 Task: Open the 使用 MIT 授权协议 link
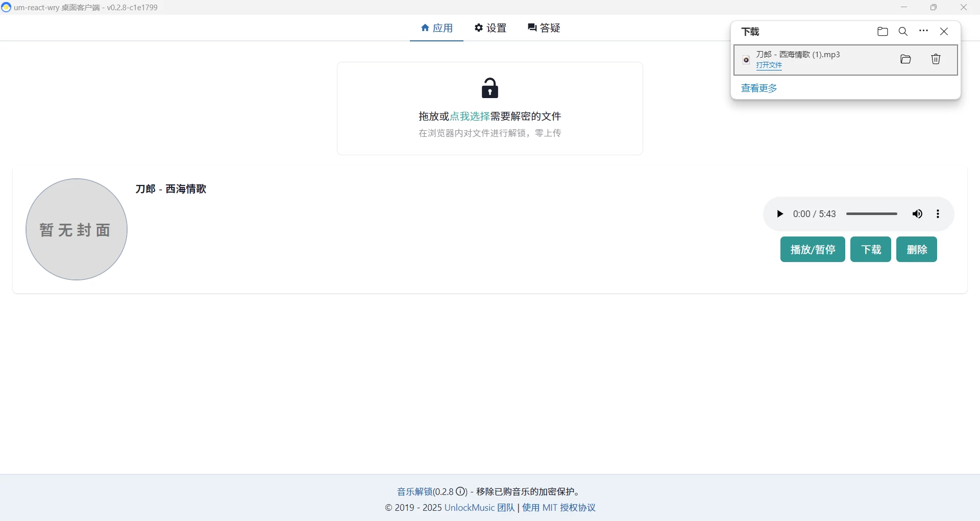(x=559, y=508)
